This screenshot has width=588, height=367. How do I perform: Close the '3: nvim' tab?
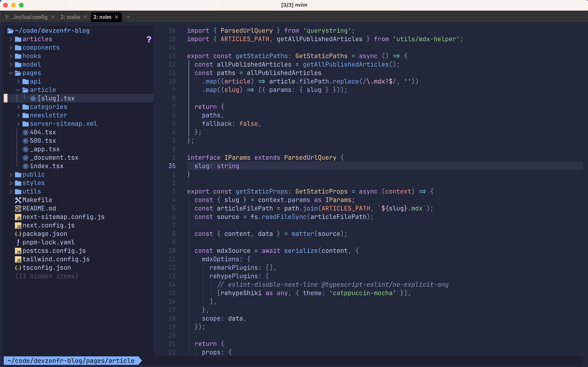[x=116, y=17]
